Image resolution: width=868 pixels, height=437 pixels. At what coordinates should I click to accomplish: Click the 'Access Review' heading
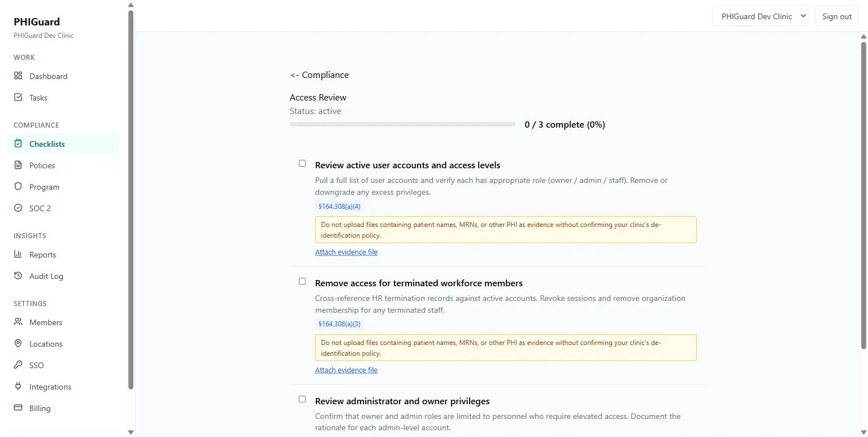pyautogui.click(x=318, y=98)
